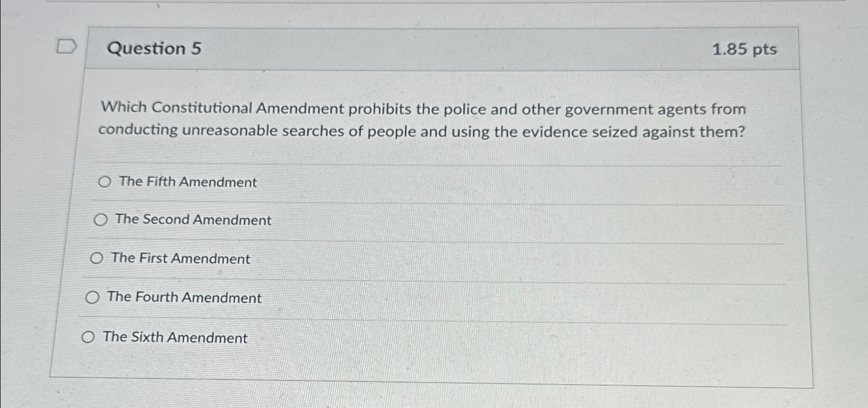This screenshot has width=868, height=408.
Task: Select The First Amendment radio button
Action: point(96,258)
